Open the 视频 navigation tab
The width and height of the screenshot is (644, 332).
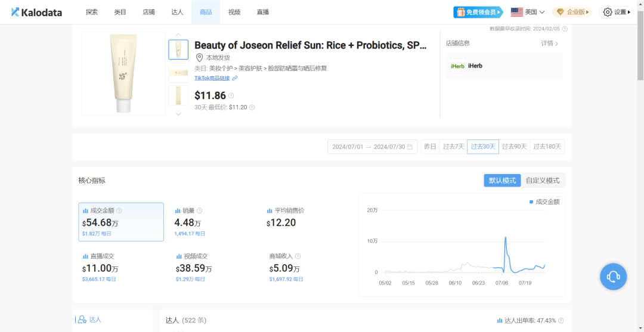[x=234, y=13]
